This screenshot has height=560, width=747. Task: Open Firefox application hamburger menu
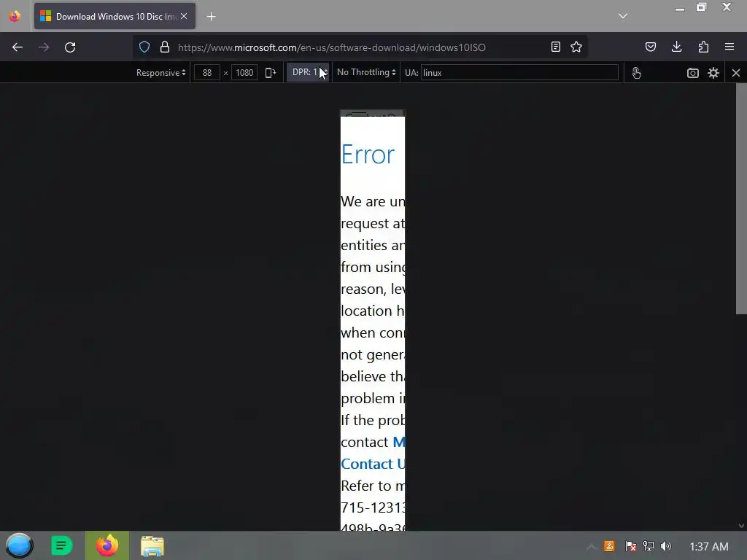point(729,47)
